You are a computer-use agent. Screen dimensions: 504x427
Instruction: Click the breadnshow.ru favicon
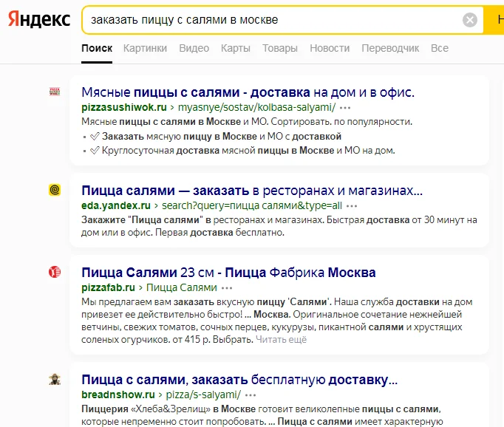pos(55,379)
